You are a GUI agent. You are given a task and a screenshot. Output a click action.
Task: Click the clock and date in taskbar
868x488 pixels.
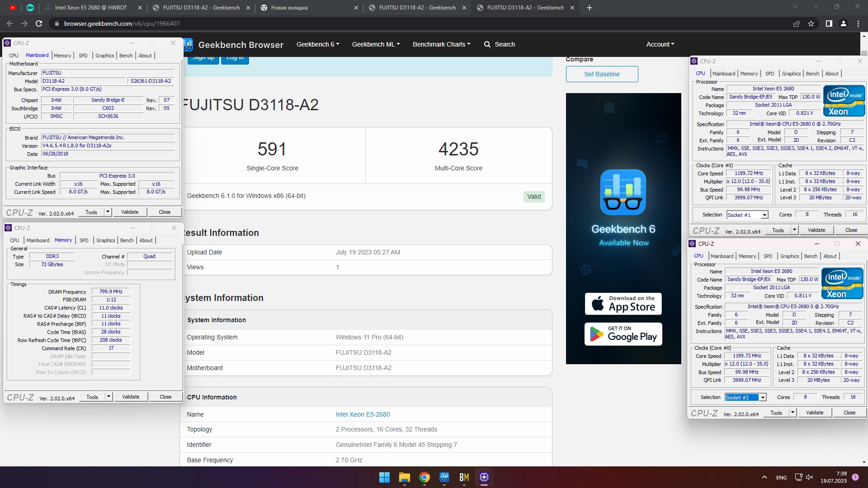click(x=834, y=477)
